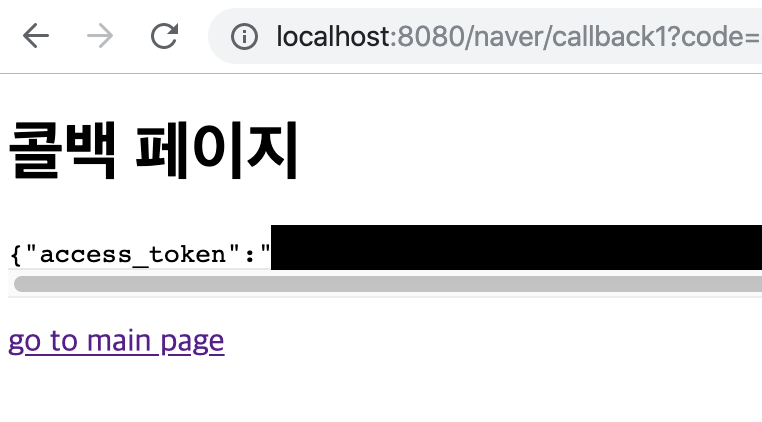762x422 pixels.
Task: Follow the 'go to main page' link
Action: [116, 341]
